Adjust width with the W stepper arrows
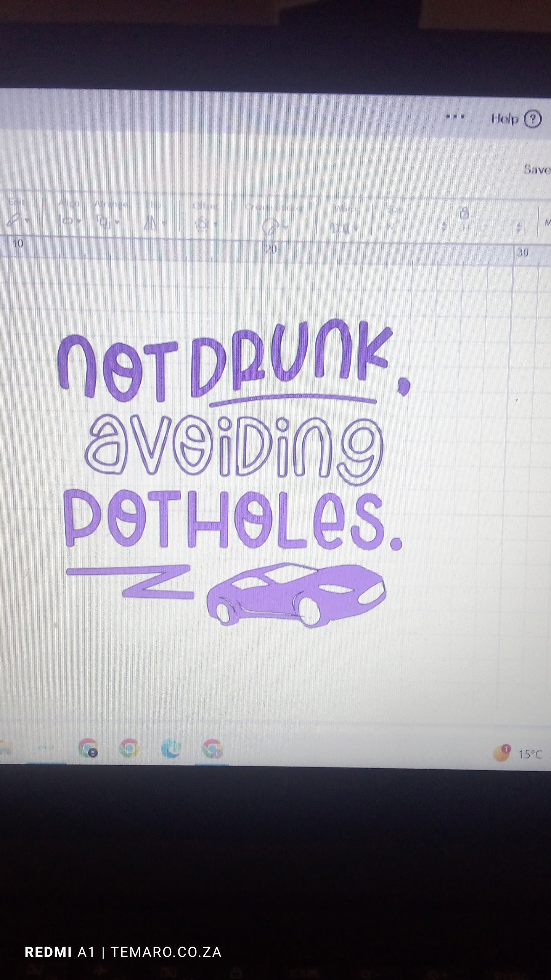The image size is (551, 980). click(x=443, y=227)
